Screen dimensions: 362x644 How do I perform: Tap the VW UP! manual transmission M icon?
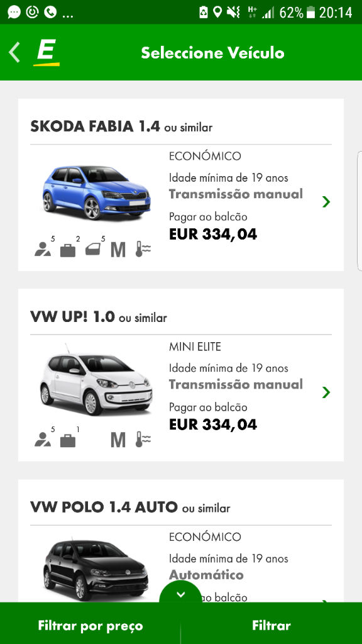118,440
